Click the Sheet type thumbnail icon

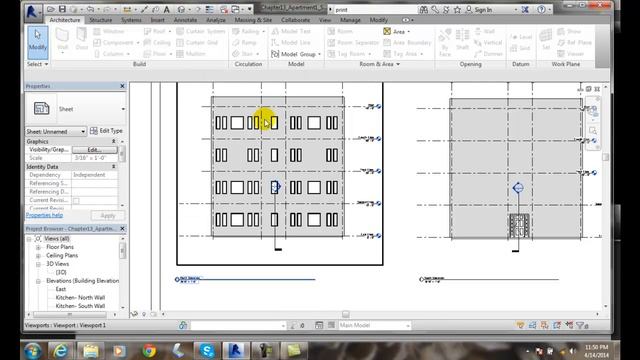[42, 109]
